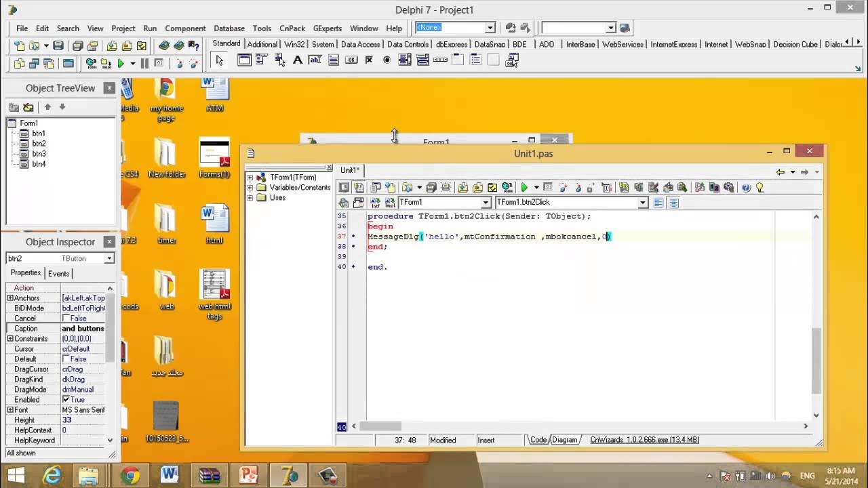Switch to the Additional palette tab
This screenshot has height=488, width=868.
click(x=262, y=44)
